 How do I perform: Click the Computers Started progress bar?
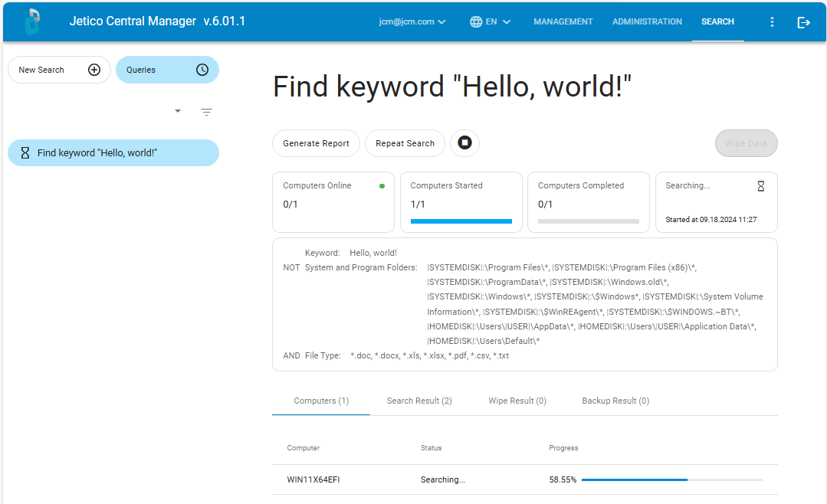pos(461,221)
